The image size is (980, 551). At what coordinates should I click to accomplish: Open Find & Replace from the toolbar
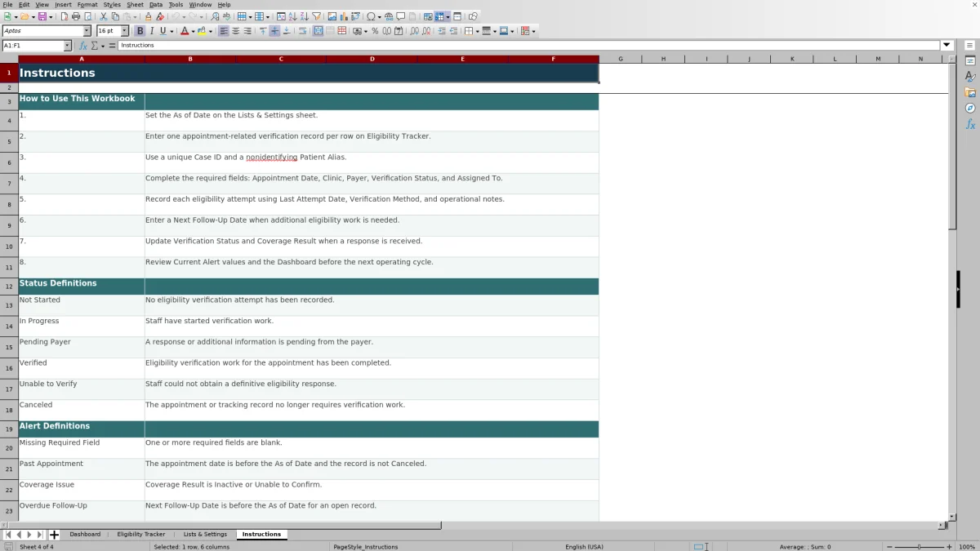point(215,16)
